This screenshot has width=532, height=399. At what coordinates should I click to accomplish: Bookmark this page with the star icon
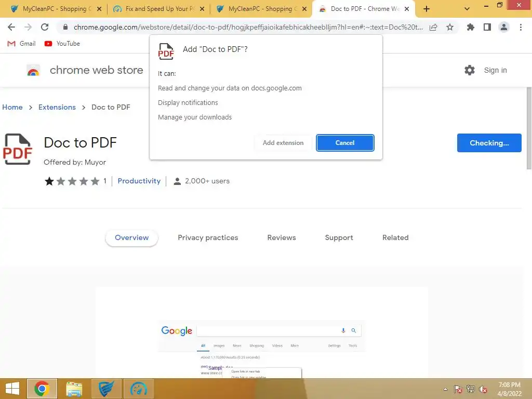point(450,27)
